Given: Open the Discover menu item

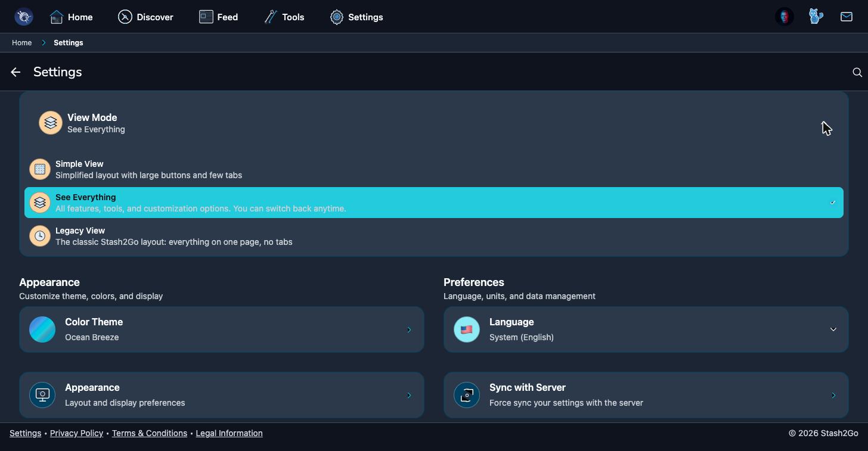Looking at the screenshot, I should pyautogui.click(x=145, y=17).
